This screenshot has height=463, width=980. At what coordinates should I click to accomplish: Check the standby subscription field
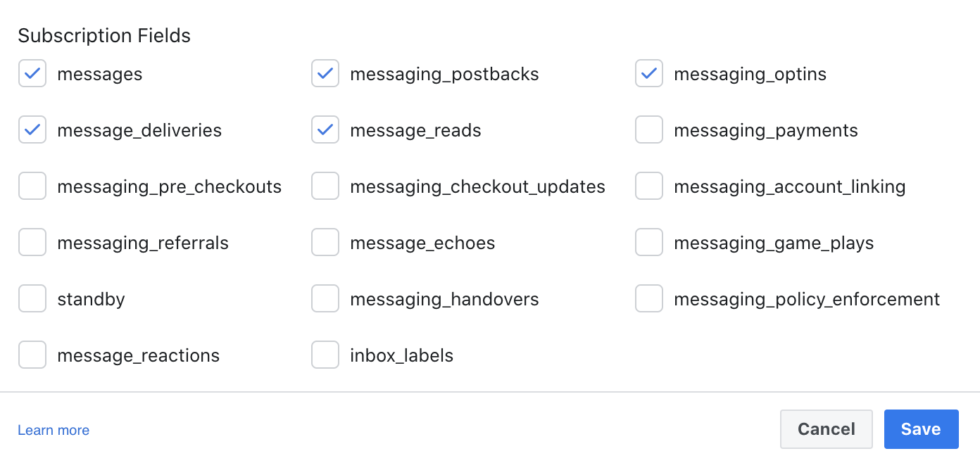[32, 298]
